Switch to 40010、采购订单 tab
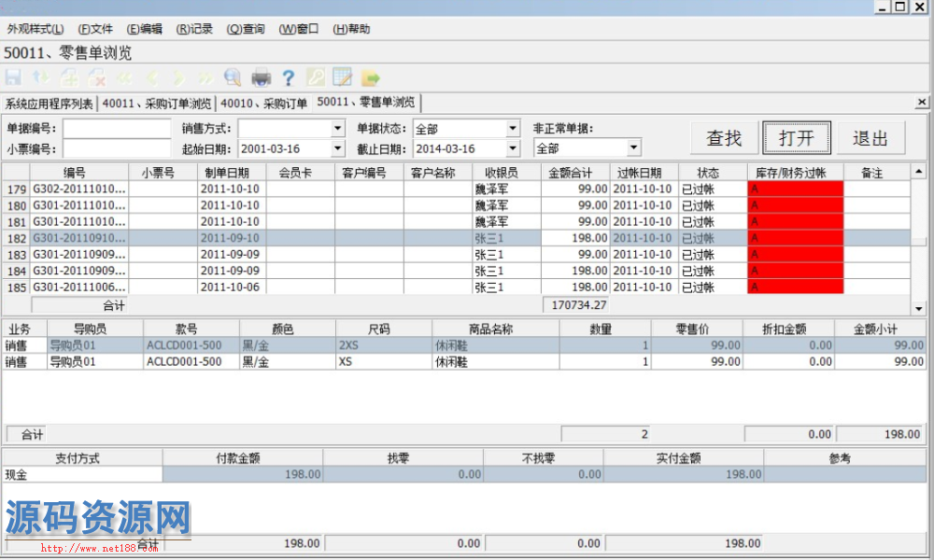 coord(264,104)
